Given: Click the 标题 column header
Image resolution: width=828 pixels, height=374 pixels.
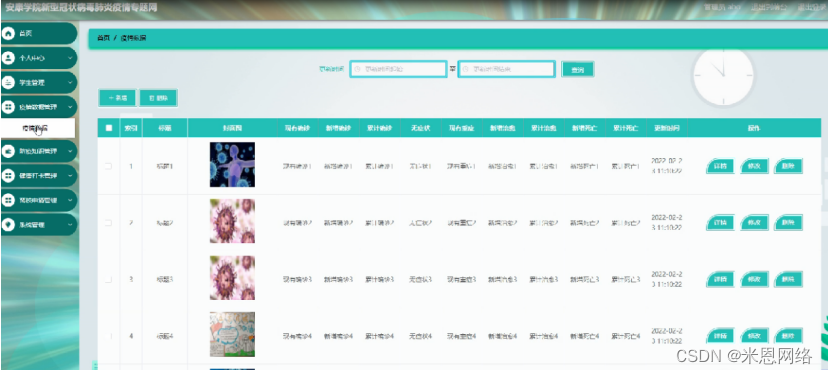Looking at the screenshot, I should coord(165,128).
